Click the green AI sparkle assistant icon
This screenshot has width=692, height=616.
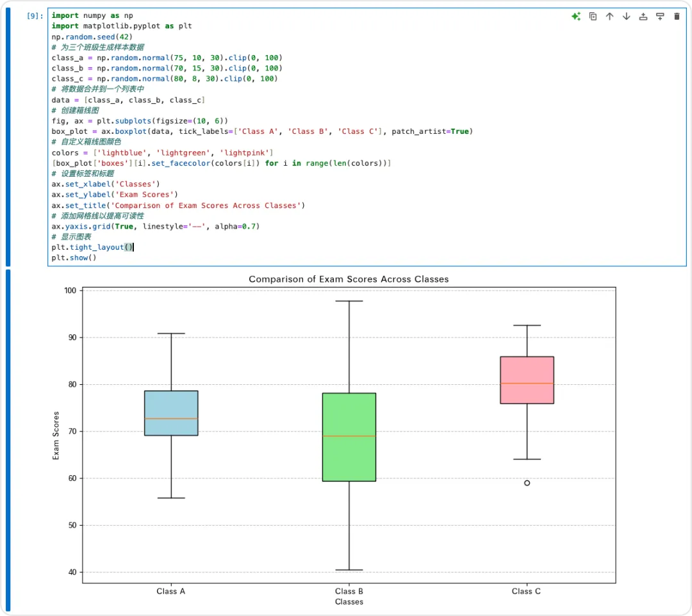pyautogui.click(x=576, y=16)
